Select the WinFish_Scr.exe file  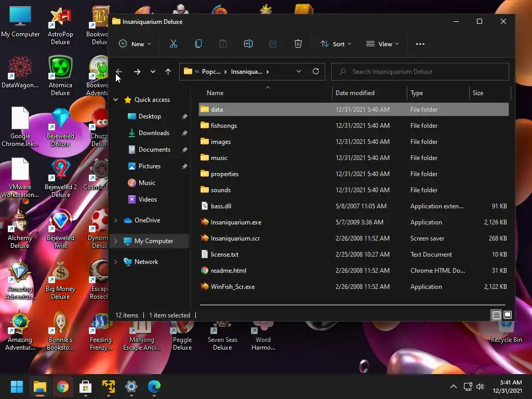pyautogui.click(x=353, y=287)
